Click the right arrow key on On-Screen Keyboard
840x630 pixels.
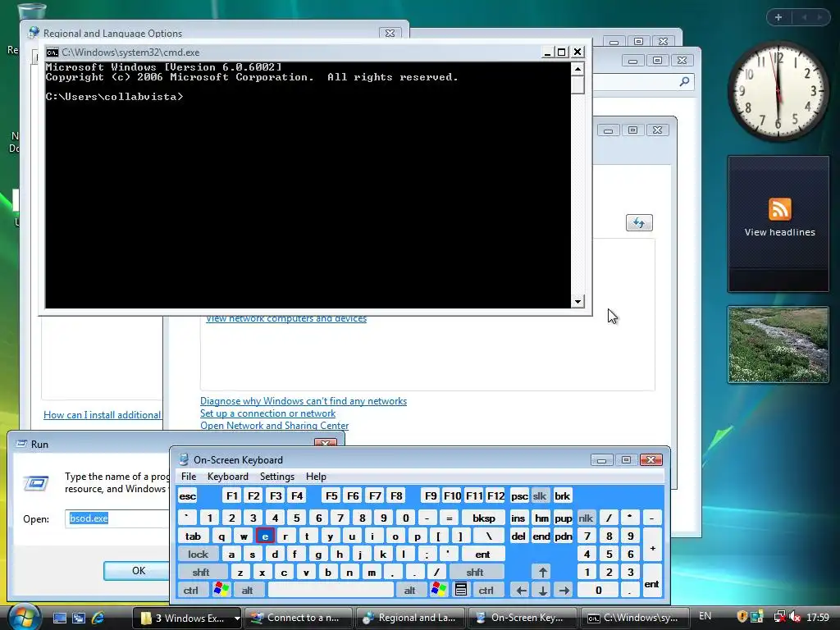[x=564, y=591]
